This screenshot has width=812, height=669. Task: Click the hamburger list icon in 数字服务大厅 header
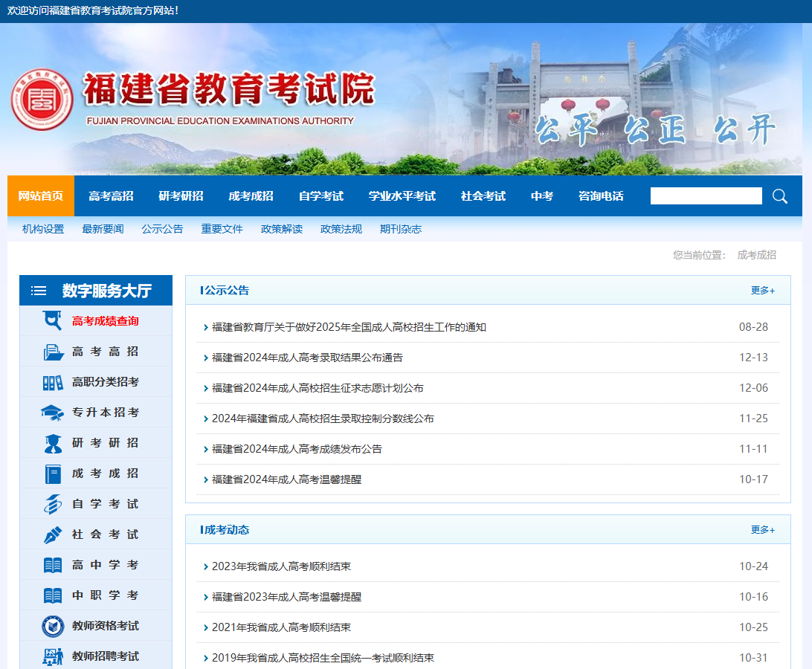pos(39,291)
